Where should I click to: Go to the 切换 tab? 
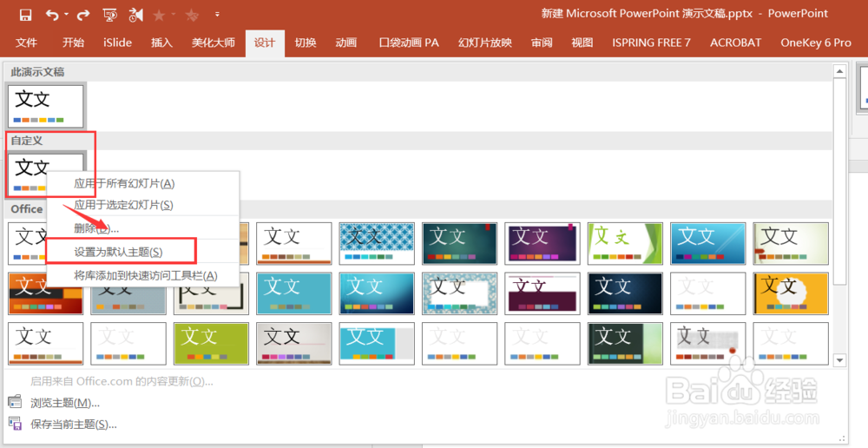[x=306, y=43]
